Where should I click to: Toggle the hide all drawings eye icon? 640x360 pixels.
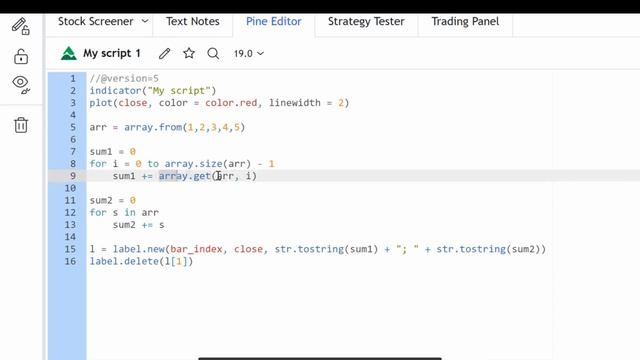(x=21, y=84)
